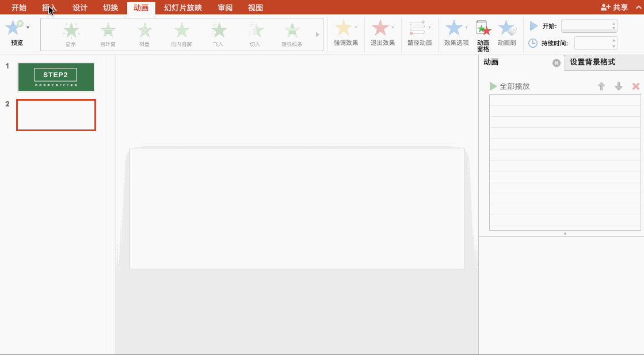Move animation up with the up arrow
Image resolution: width=644 pixels, height=355 pixels.
tap(601, 86)
